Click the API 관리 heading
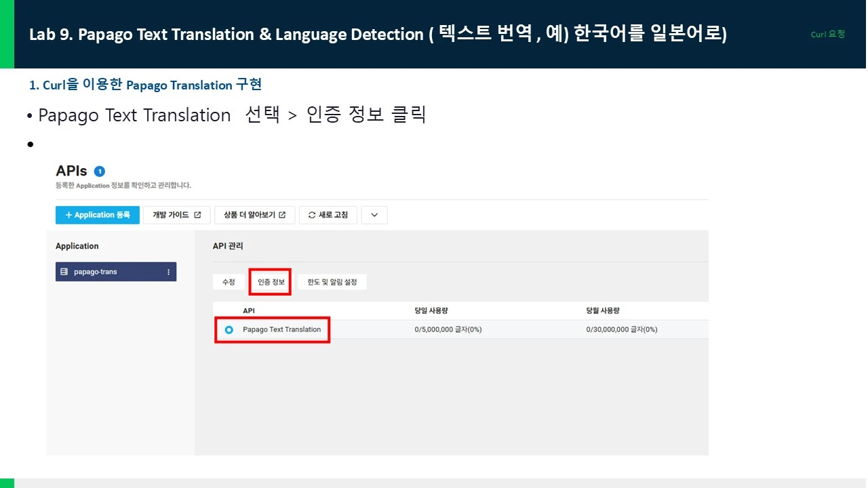The width and height of the screenshot is (868, 488). coord(228,246)
